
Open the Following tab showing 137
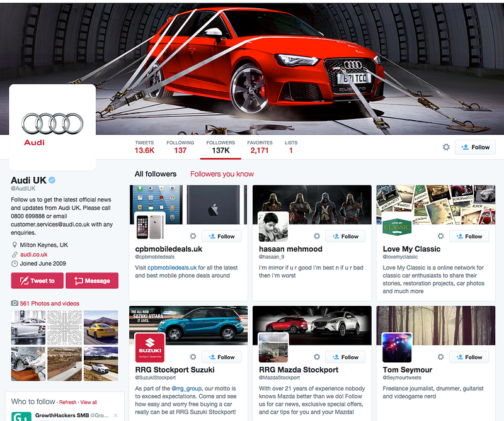(180, 147)
